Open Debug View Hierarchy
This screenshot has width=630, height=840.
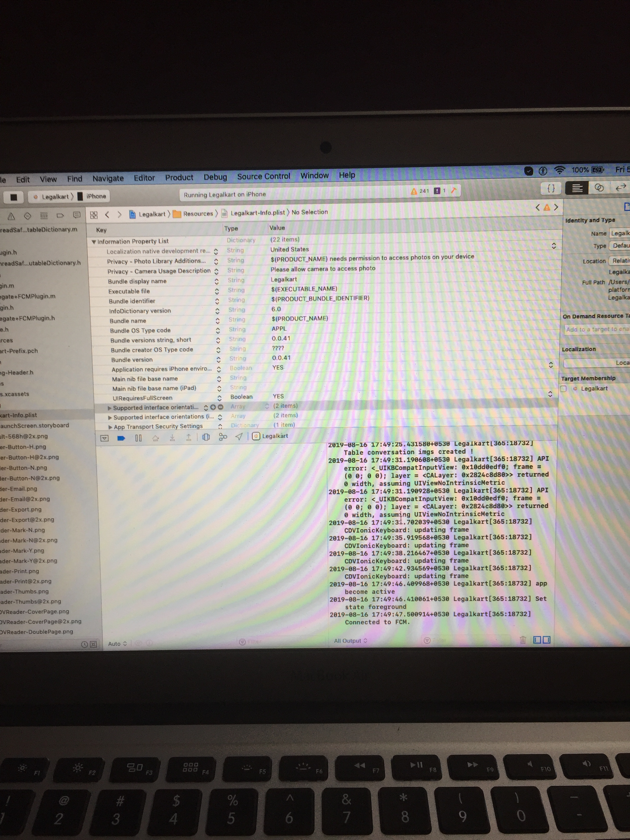click(206, 437)
